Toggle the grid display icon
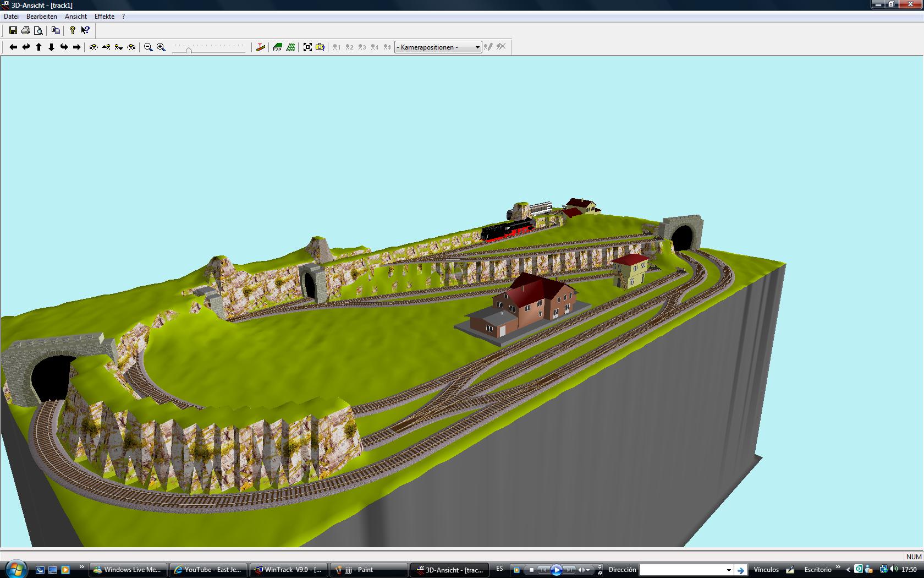924x578 pixels. (x=290, y=47)
